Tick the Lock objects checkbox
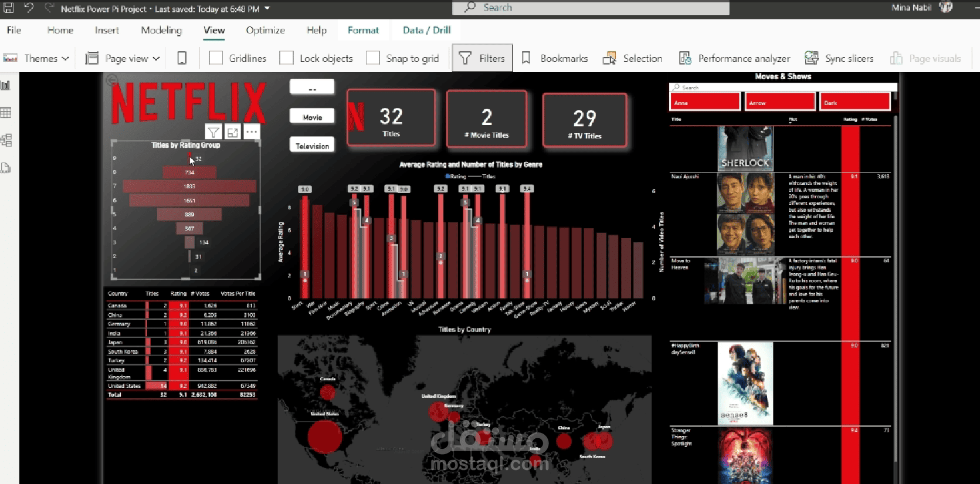The image size is (980, 484). [x=287, y=58]
